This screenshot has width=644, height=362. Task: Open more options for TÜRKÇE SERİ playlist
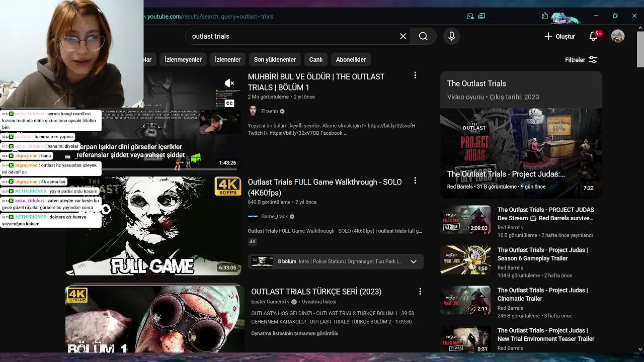pyautogui.click(x=420, y=291)
